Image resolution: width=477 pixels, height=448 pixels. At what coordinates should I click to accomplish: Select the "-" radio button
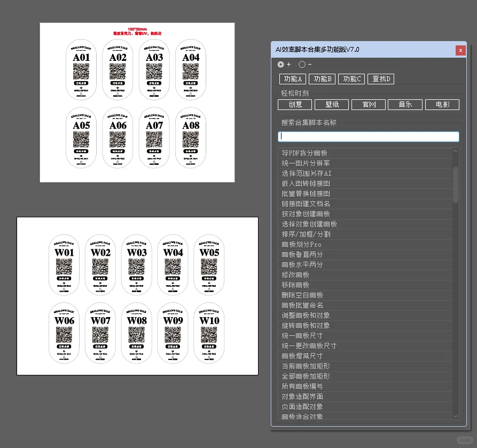pyautogui.click(x=301, y=64)
